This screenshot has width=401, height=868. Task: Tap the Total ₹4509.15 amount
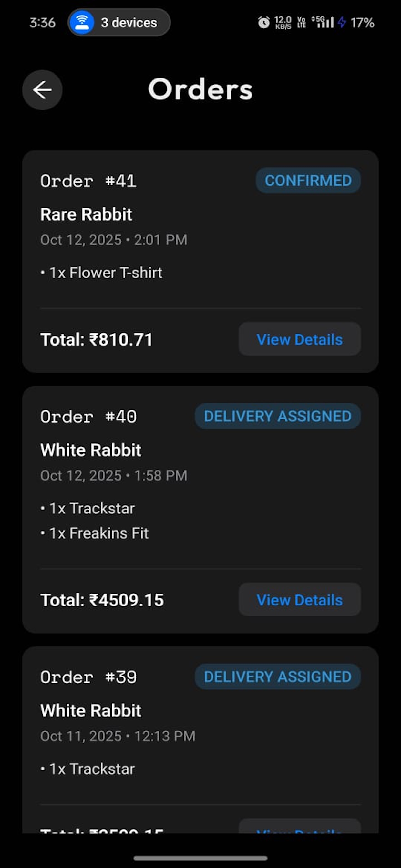102,600
